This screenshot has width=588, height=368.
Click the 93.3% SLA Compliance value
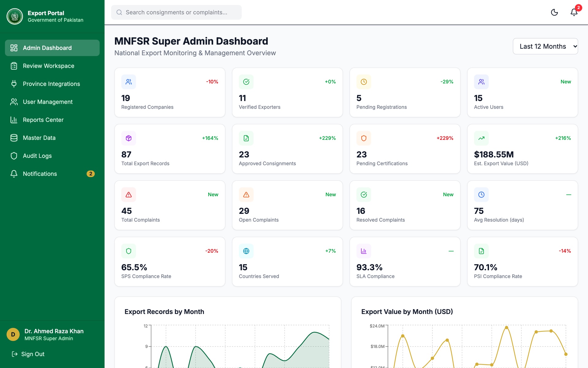coord(369,267)
